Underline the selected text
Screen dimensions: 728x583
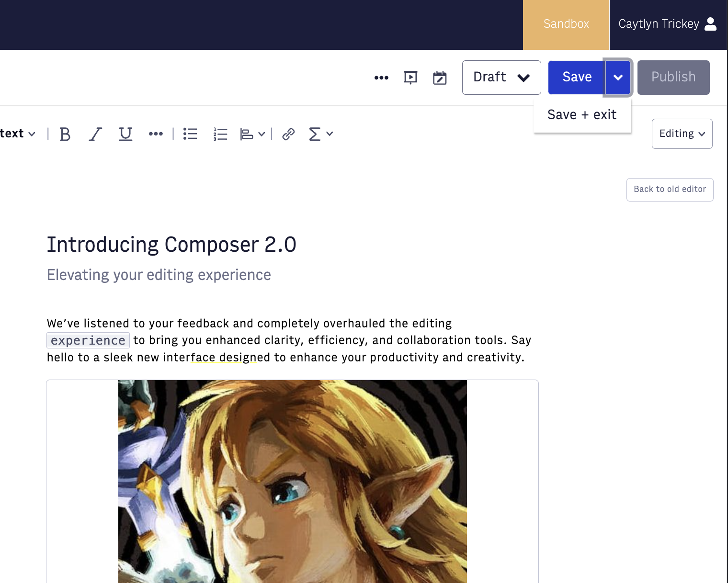pyautogui.click(x=125, y=134)
